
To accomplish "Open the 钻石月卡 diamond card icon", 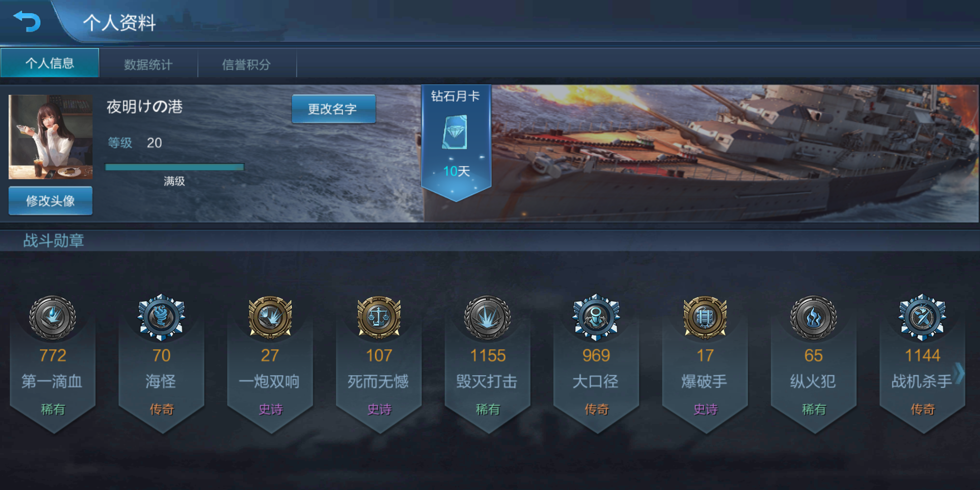I will (455, 132).
